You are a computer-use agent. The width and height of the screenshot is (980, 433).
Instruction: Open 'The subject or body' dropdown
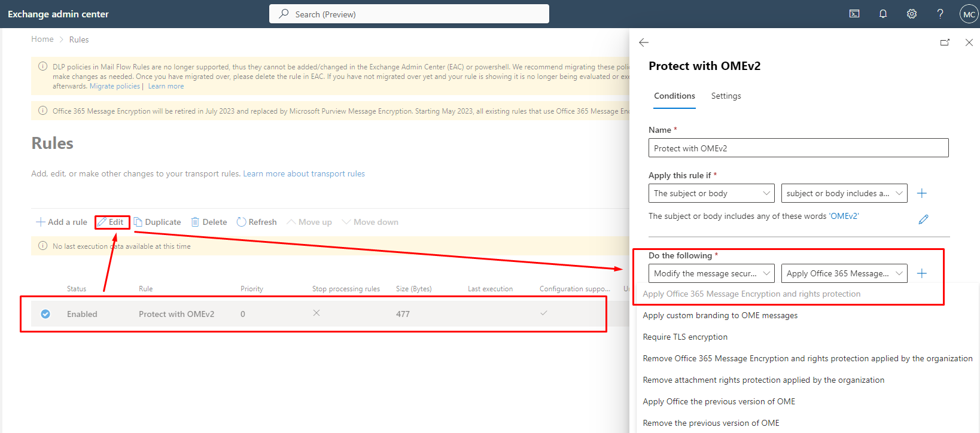pyautogui.click(x=711, y=193)
